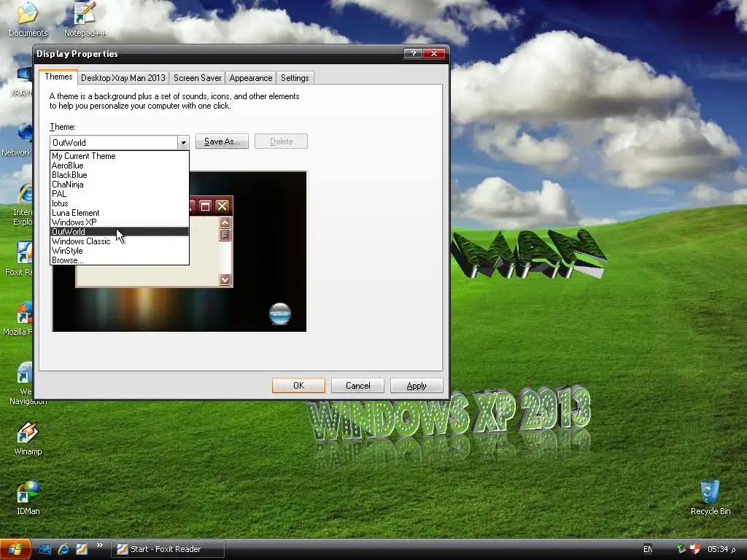
Task: Launch Foxit Reader from quick launch
Action: (82, 549)
